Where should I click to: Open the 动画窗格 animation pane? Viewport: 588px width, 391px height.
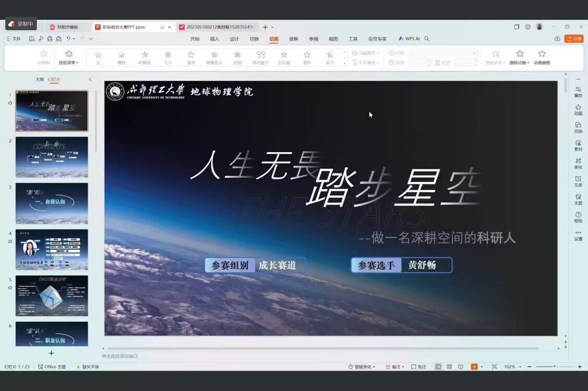pos(542,57)
